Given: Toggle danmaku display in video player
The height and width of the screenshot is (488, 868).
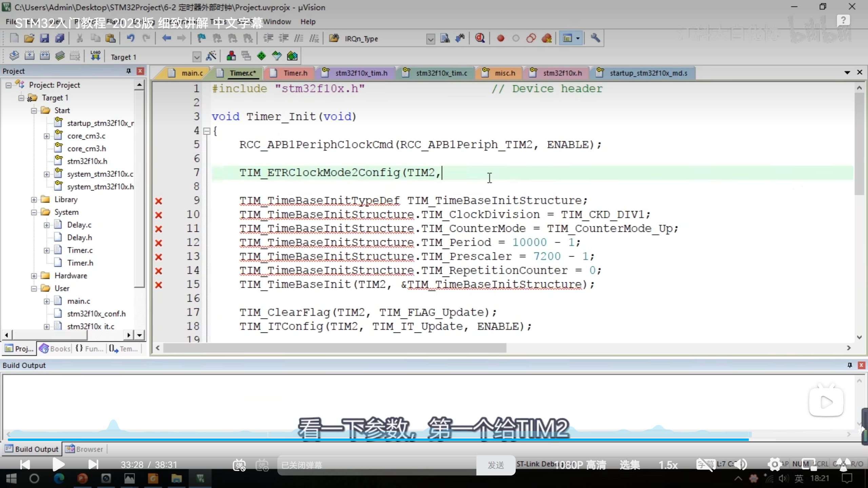Looking at the screenshot, I should 239,465.
